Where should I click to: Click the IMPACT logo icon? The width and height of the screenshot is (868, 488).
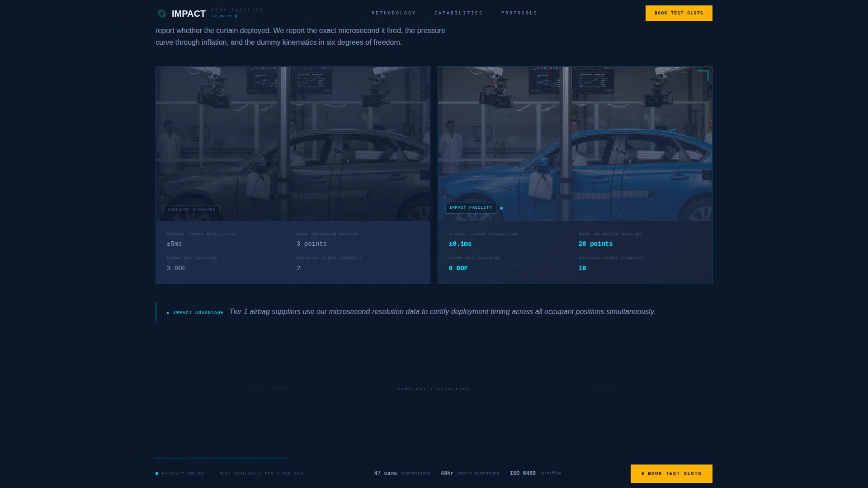[x=161, y=14]
